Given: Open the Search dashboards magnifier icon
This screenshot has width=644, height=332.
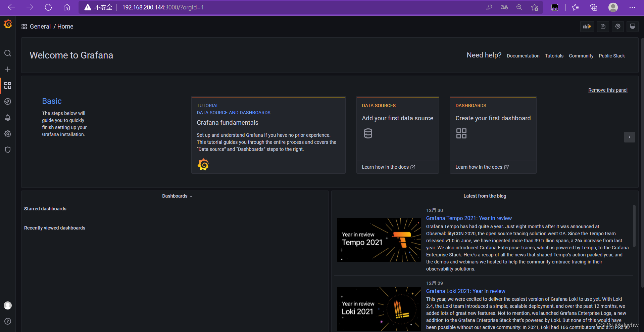Looking at the screenshot, I should [8, 53].
